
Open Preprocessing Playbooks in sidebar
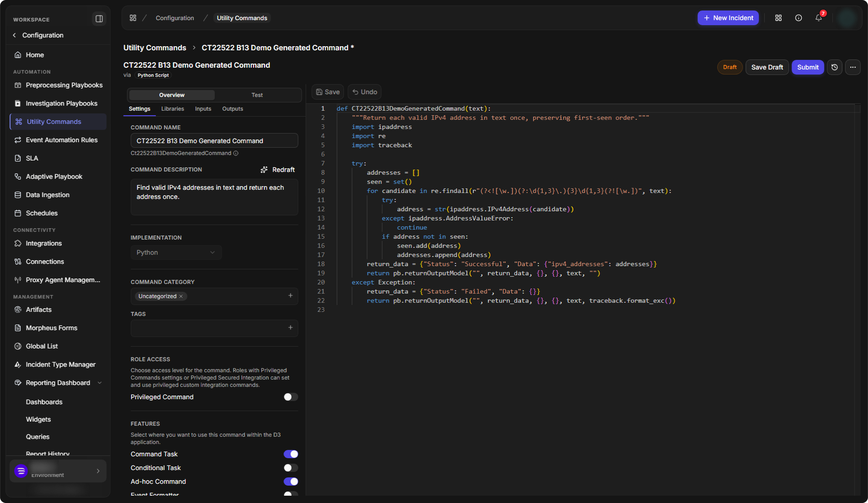click(58, 85)
